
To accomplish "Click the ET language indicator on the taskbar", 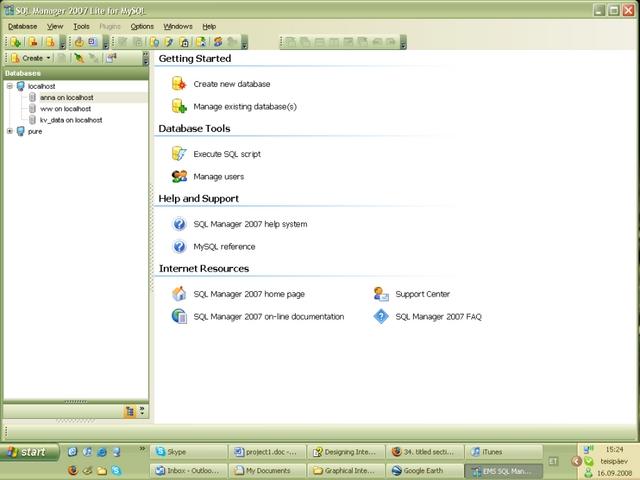I will click(x=553, y=461).
